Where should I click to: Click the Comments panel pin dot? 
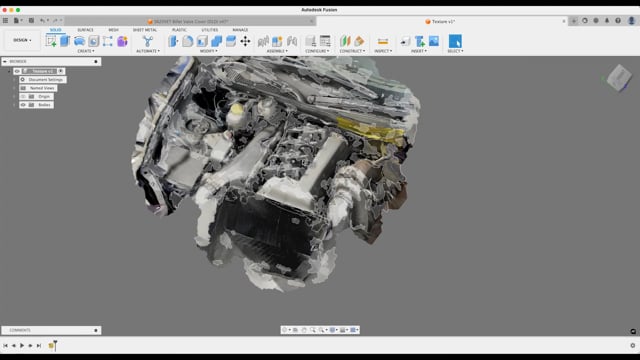coord(96,330)
